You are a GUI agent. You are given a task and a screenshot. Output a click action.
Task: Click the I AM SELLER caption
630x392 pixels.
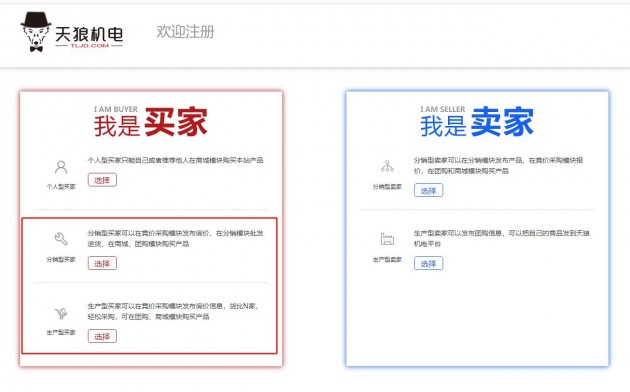coord(442,109)
